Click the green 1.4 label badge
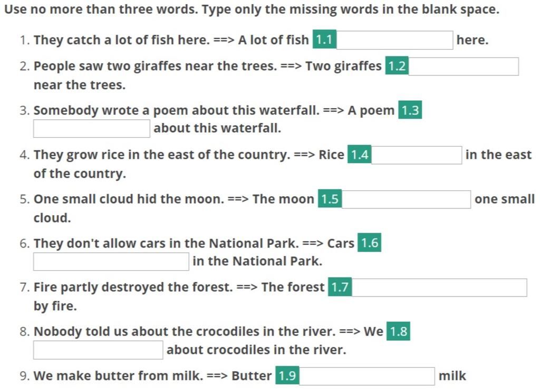This screenshot has height=392, width=540. click(360, 154)
